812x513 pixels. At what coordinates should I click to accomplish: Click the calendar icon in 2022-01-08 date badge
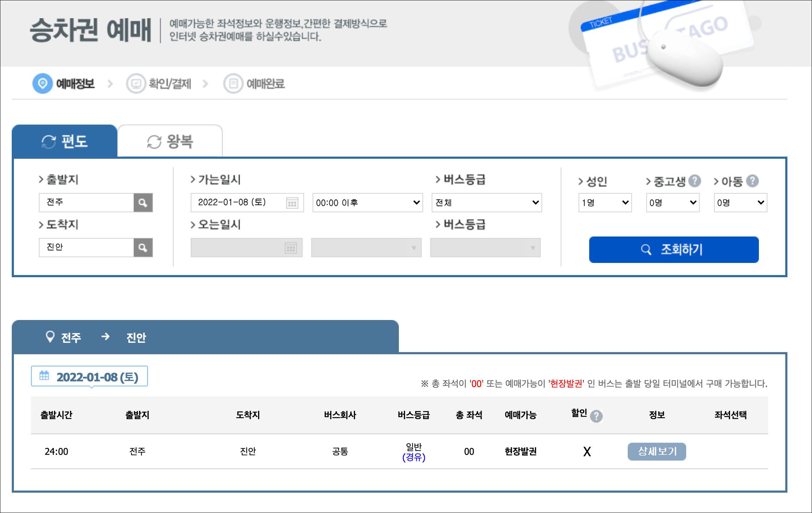(x=44, y=376)
